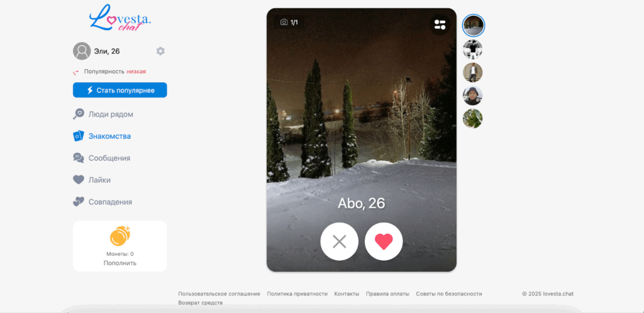Click Пополнить to add coins
The width and height of the screenshot is (644, 313).
point(120,263)
